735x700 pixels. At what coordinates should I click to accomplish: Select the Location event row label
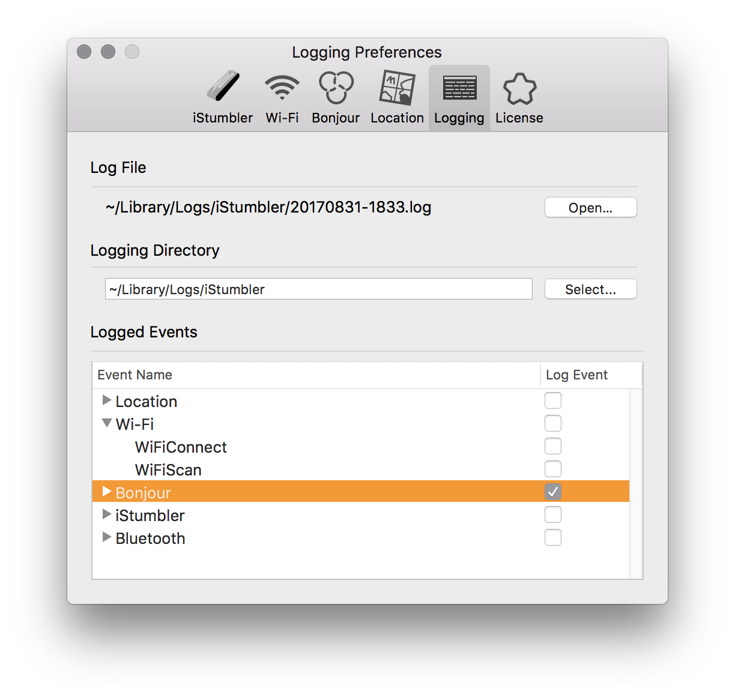pyautogui.click(x=147, y=402)
